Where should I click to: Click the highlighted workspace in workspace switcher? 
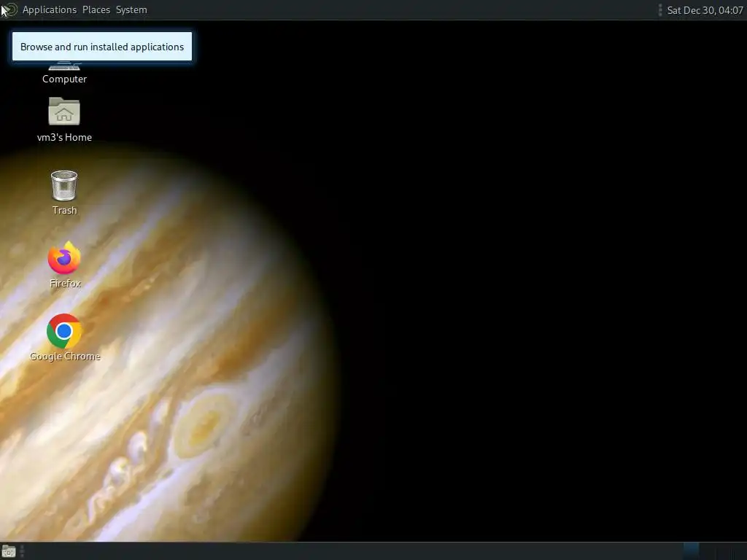click(692, 551)
